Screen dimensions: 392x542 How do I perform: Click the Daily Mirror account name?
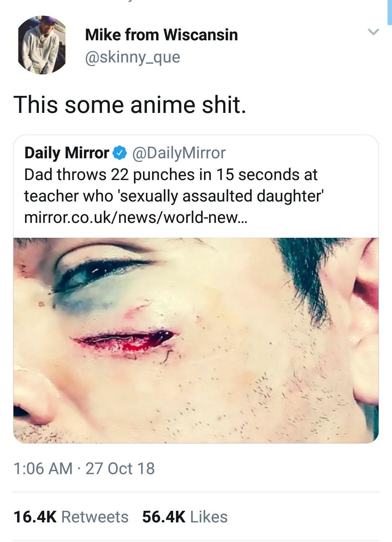67,153
